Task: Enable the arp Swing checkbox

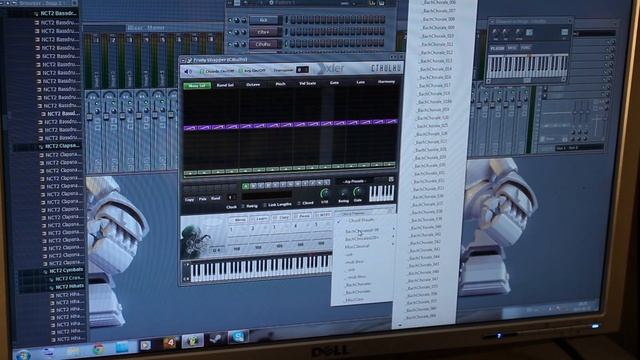Action: tap(250, 206)
